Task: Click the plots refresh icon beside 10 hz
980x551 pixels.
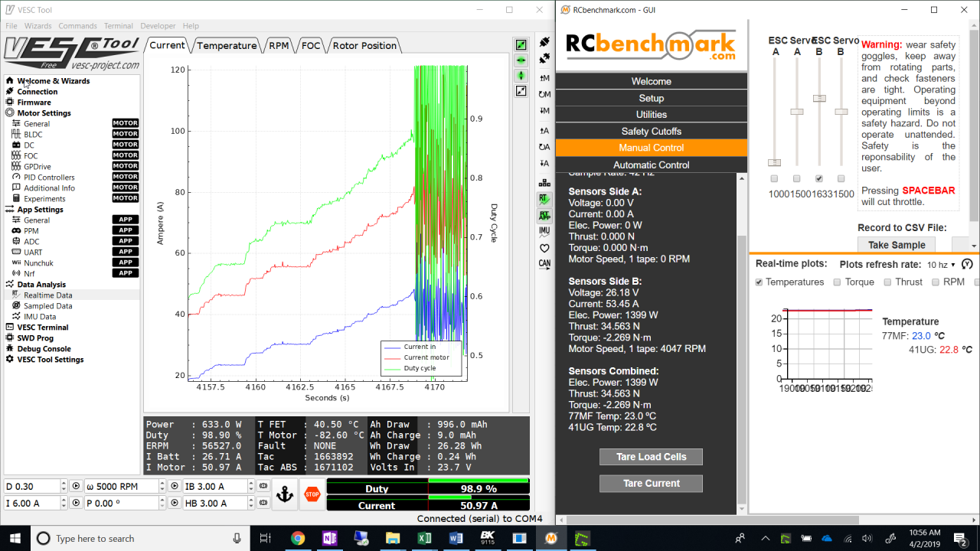Action: point(967,264)
